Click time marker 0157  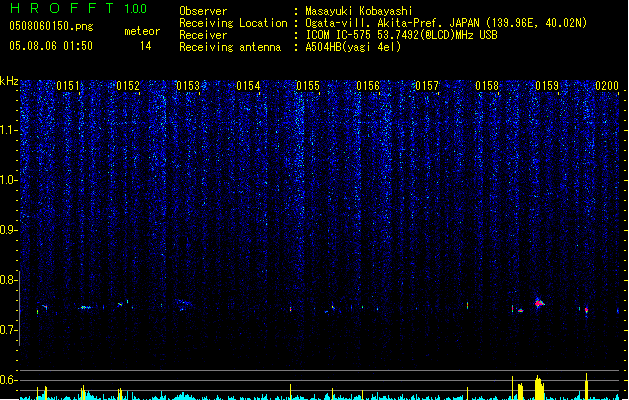point(427,86)
